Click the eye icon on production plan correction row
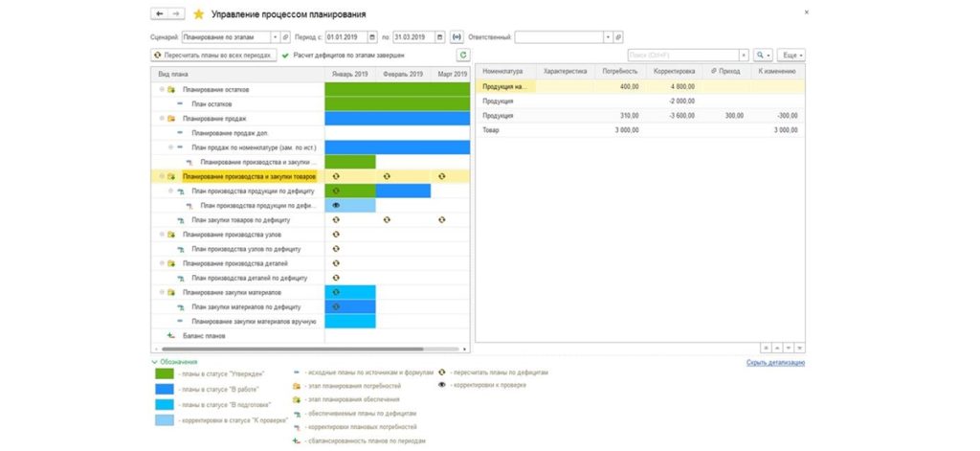The width and height of the screenshot is (980, 451). (x=336, y=206)
